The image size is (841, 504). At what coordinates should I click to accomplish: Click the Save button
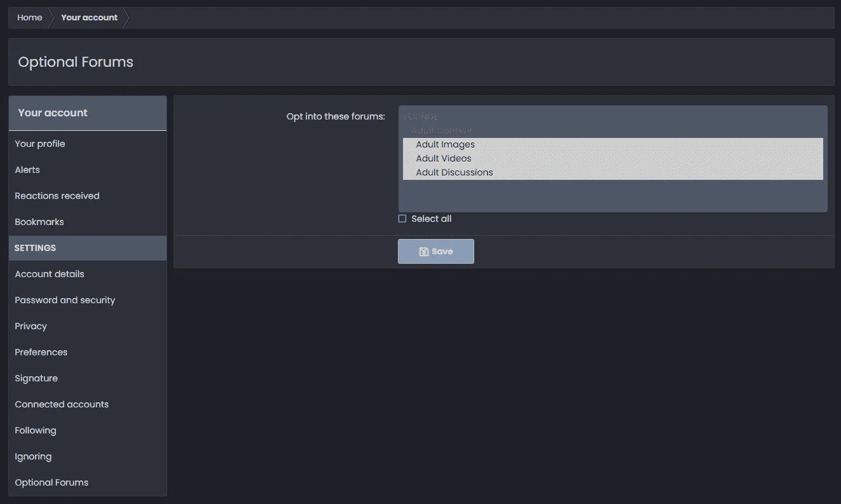tap(435, 251)
